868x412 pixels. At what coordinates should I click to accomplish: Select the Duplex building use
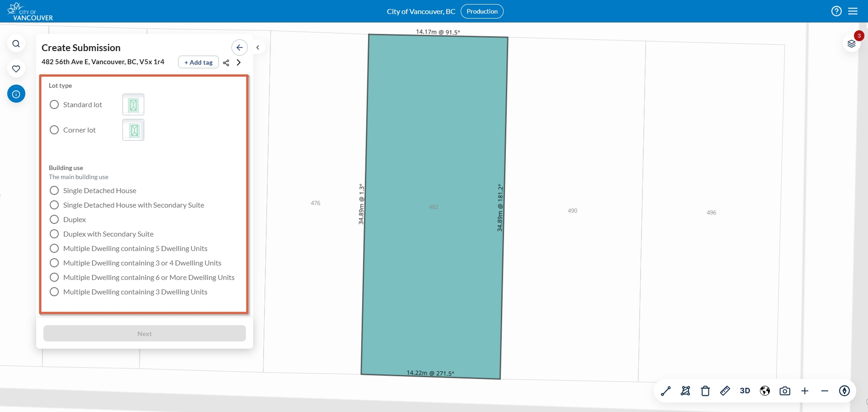pos(54,219)
